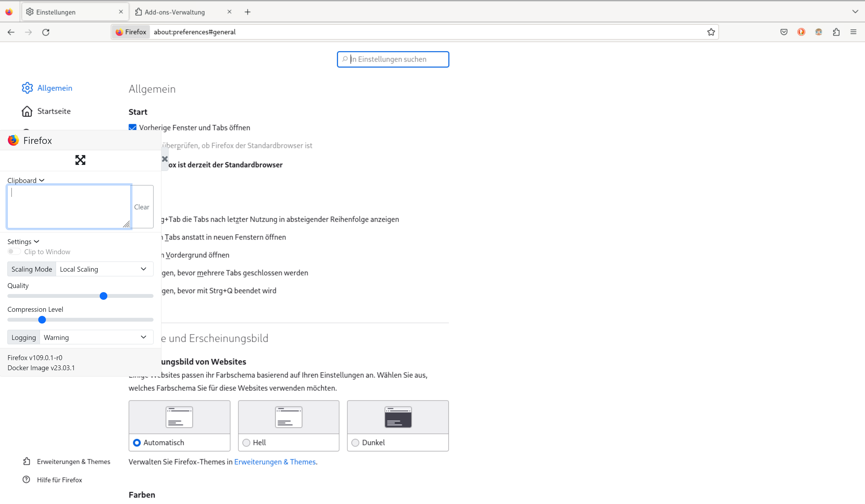Open the extensions puzzle icon
Image resolution: width=865 pixels, height=504 pixels.
[836, 32]
